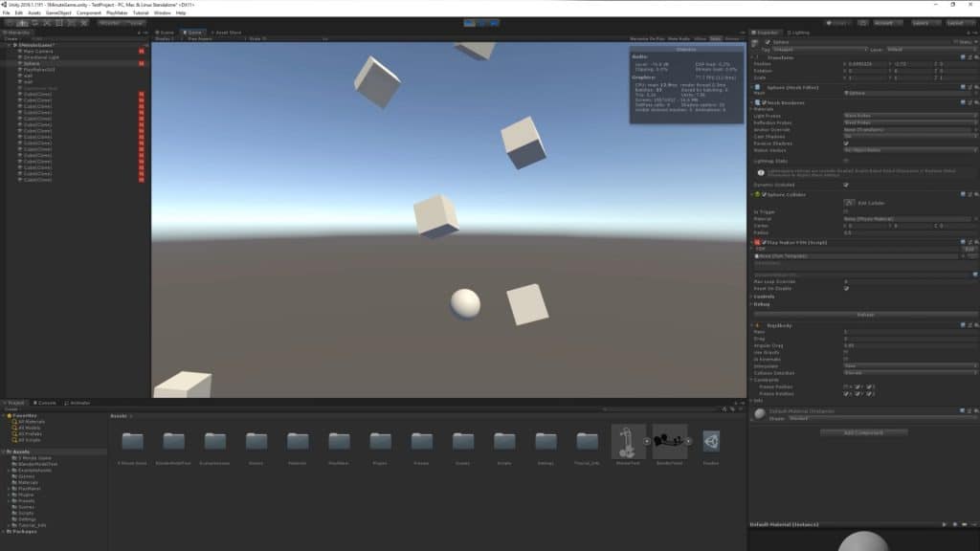Open the Lighting tab beside Inspector
The image size is (980, 551).
pos(798,33)
